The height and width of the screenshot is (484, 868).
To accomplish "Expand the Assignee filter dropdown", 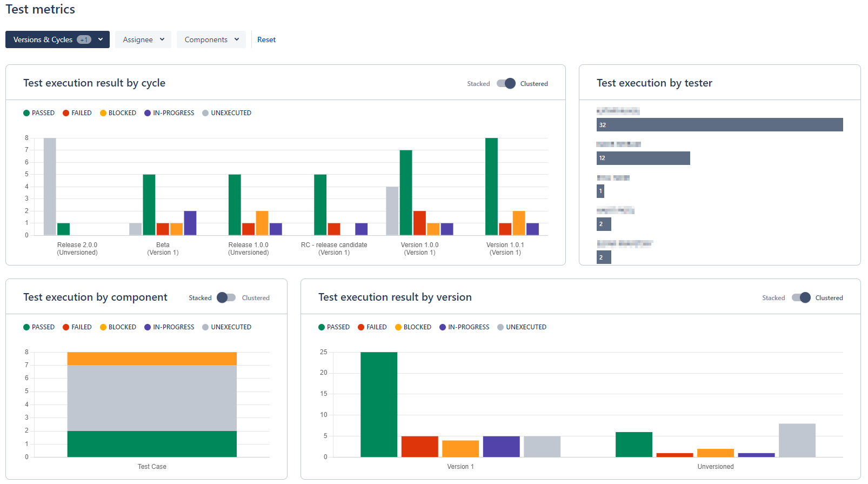I will pos(143,39).
